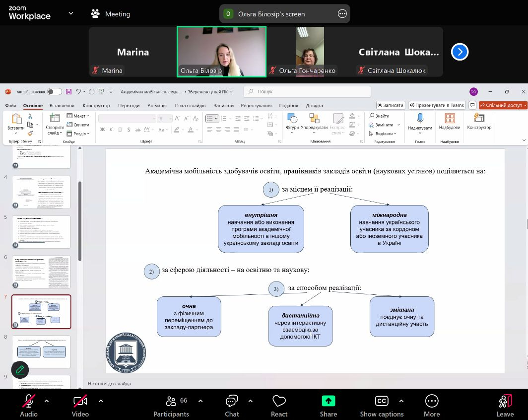The height and width of the screenshot is (420, 528).
Task: Open the Participants list icon
Action: point(171,401)
